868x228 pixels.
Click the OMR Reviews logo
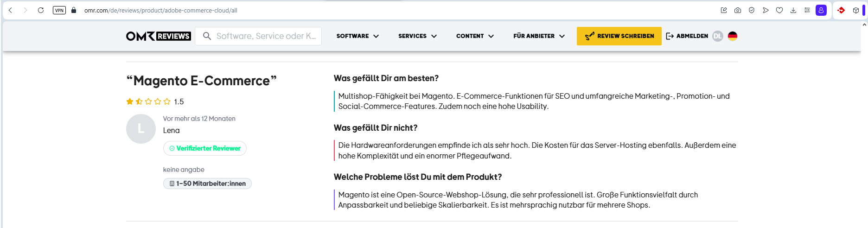click(x=158, y=36)
